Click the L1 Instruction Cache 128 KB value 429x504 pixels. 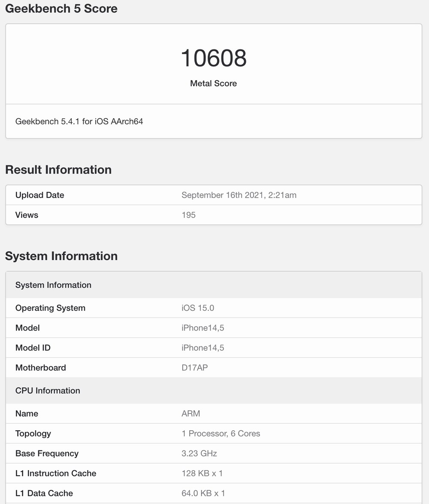pos(202,474)
